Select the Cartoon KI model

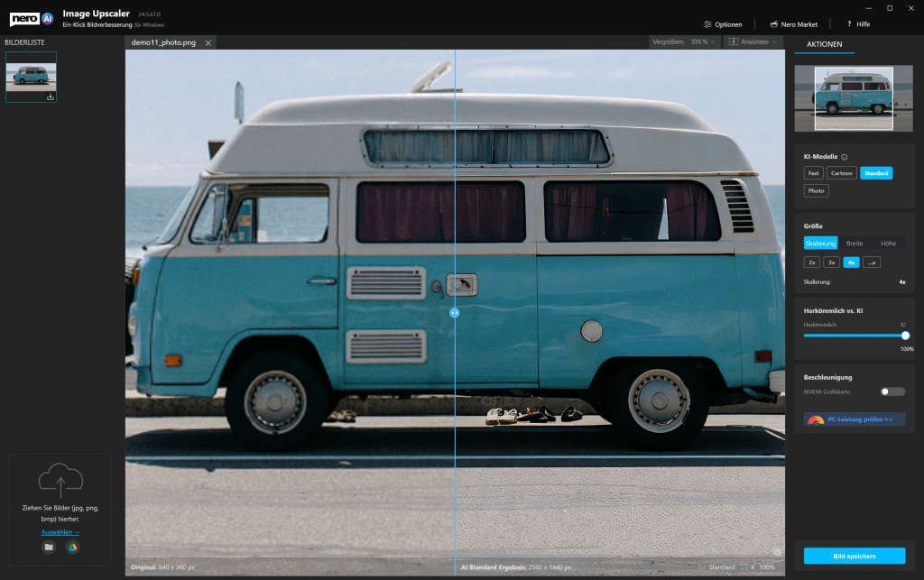[x=841, y=173]
